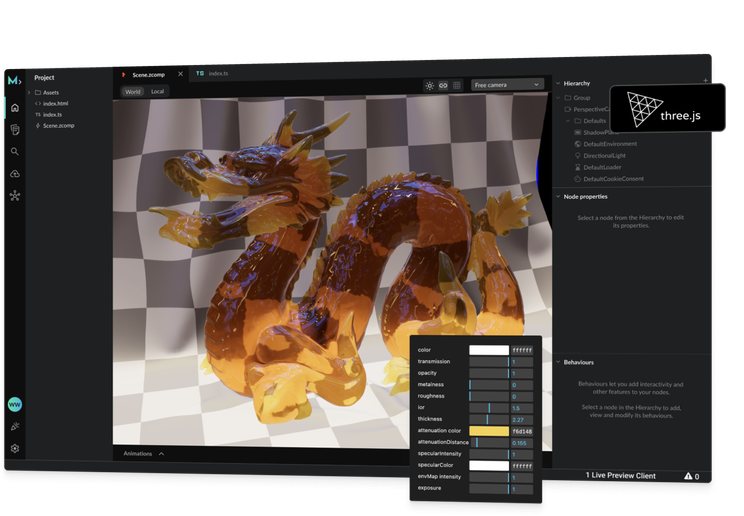Toggle the grid icon in viewport toolbar
744x516 pixels.
(x=456, y=85)
